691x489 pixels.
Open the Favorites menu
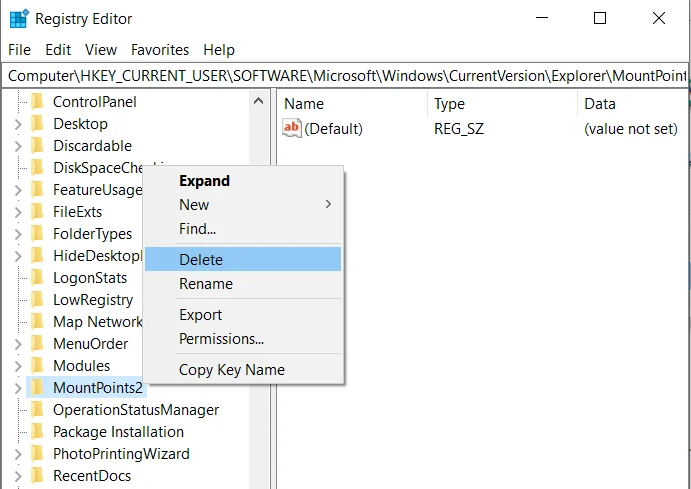[160, 50]
